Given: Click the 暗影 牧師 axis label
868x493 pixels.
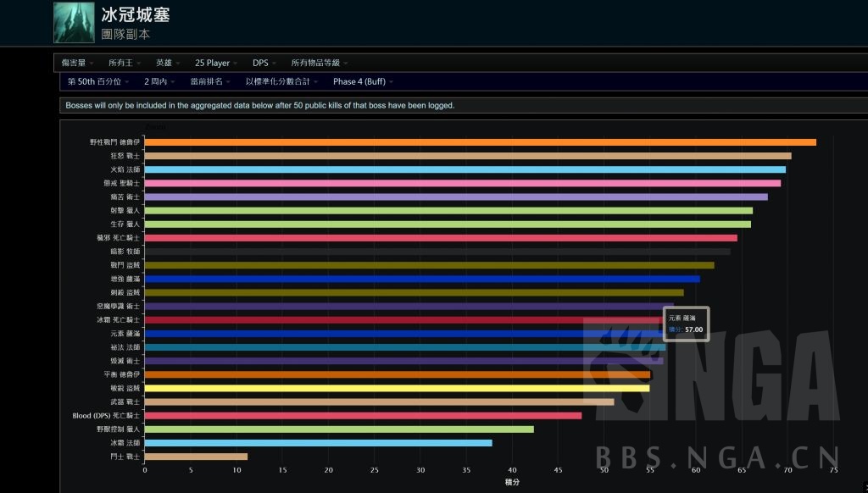Looking at the screenshot, I should click(x=125, y=252).
